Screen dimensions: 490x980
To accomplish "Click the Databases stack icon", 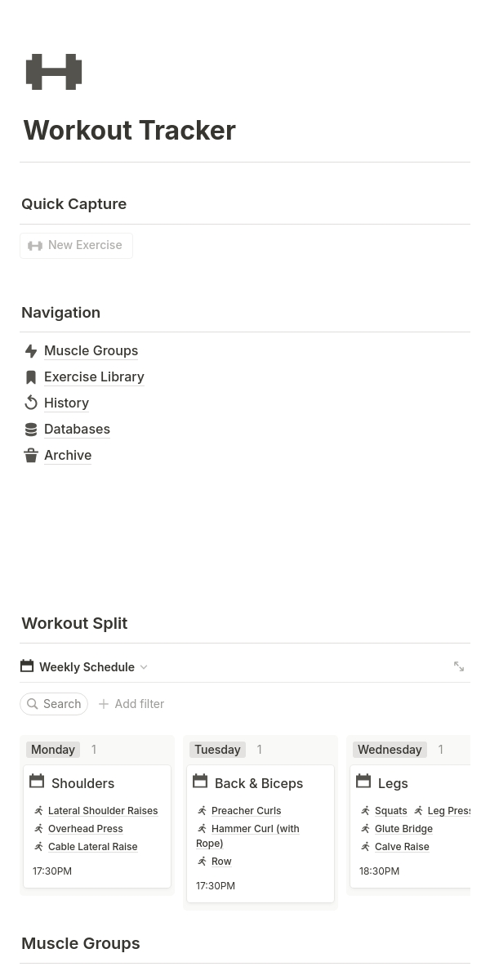I will click(31, 430).
